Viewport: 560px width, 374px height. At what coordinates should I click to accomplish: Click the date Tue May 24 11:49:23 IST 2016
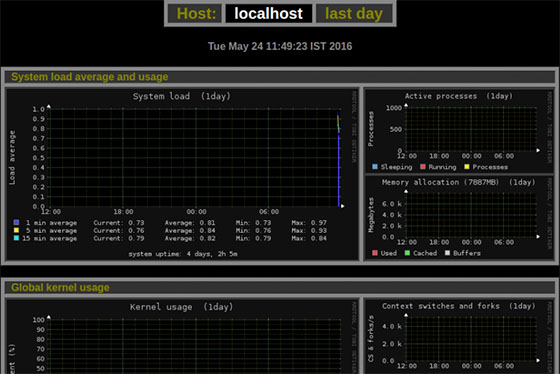[x=280, y=46]
